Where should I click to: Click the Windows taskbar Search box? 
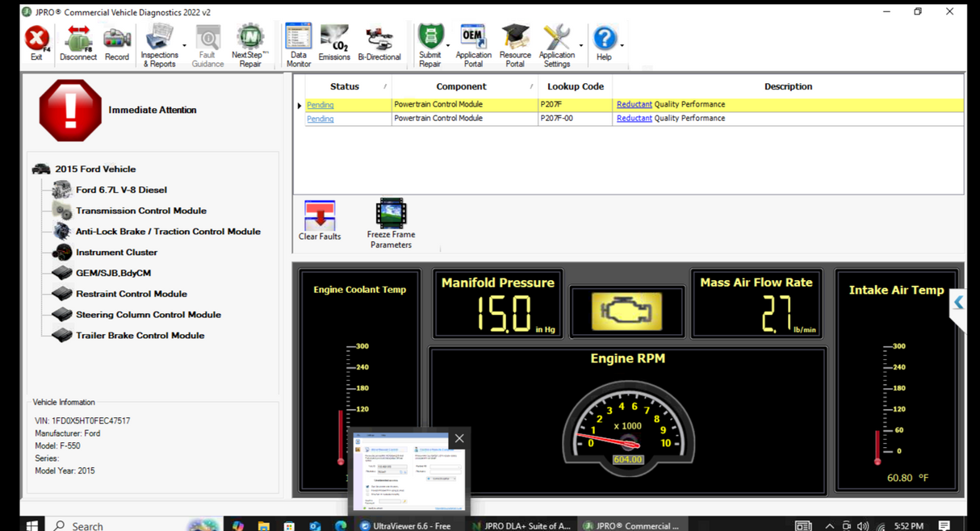point(87,525)
